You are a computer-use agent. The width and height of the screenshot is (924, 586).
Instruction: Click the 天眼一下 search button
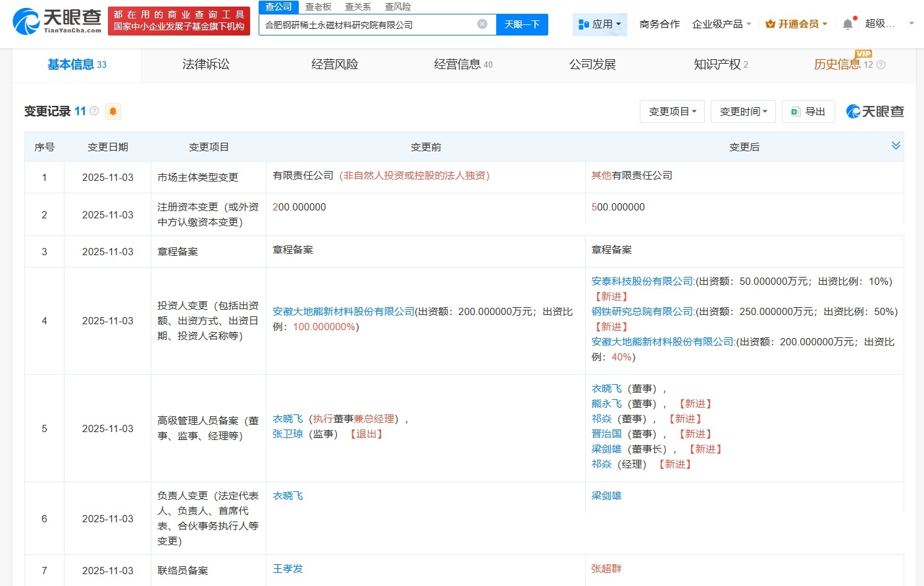(x=522, y=24)
